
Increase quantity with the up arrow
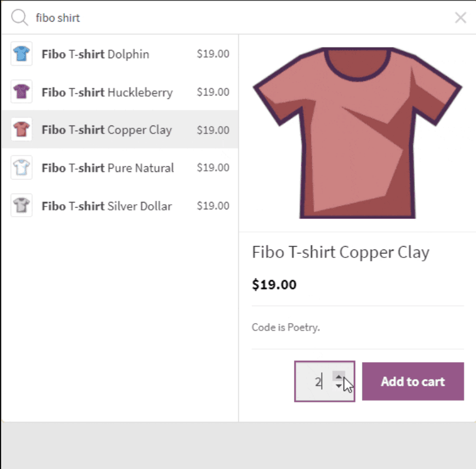click(338, 376)
